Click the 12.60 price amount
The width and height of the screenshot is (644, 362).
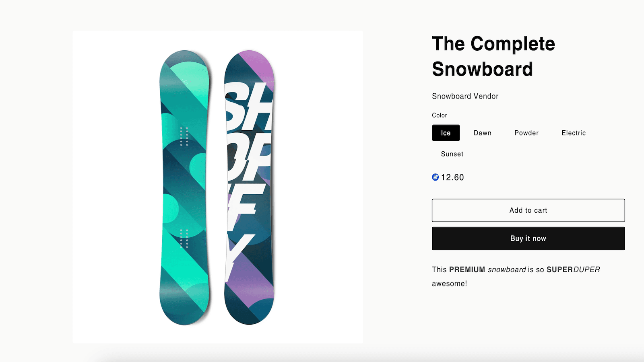(452, 177)
